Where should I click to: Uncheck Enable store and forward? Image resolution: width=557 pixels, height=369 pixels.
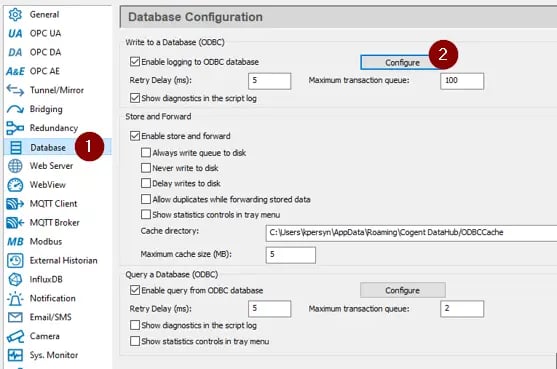[x=135, y=136]
